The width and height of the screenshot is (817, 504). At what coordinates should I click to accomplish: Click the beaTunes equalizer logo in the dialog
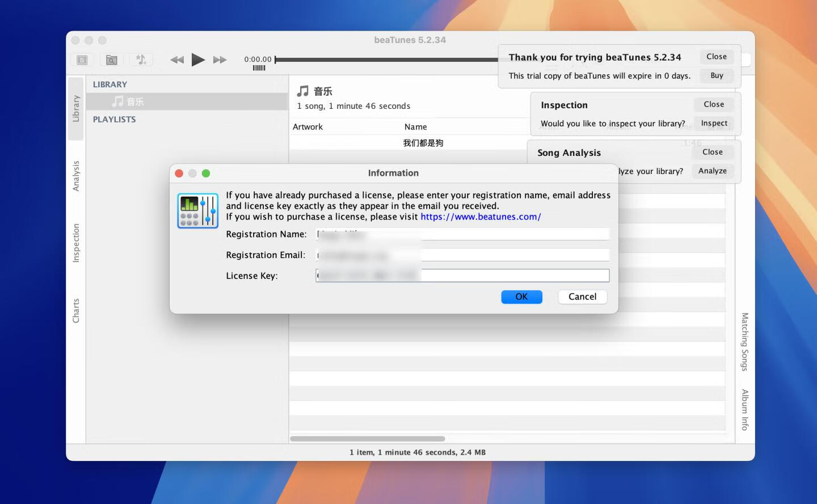[x=197, y=210]
